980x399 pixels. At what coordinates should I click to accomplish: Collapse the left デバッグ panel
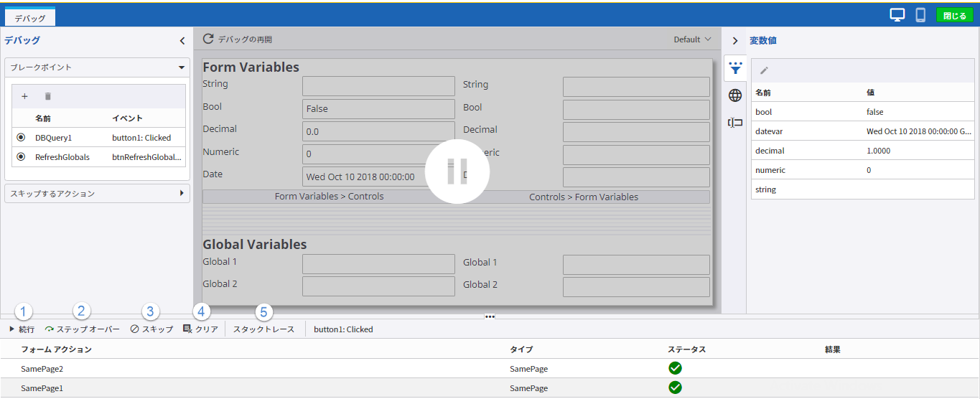182,41
